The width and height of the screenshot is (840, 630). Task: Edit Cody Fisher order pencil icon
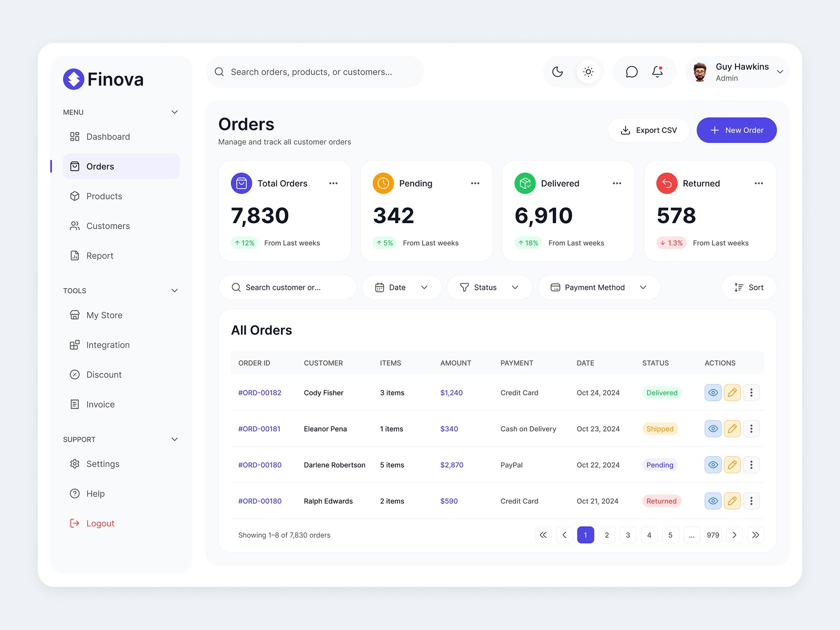tap(732, 393)
